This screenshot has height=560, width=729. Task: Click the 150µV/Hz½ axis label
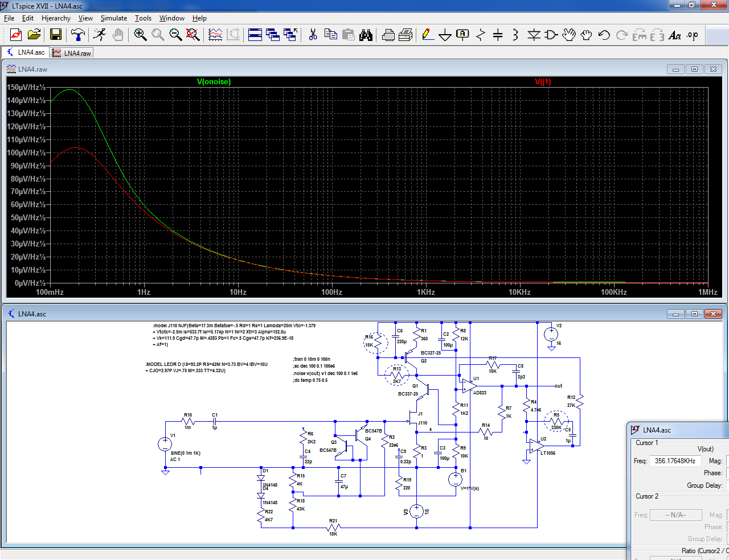tap(26, 88)
